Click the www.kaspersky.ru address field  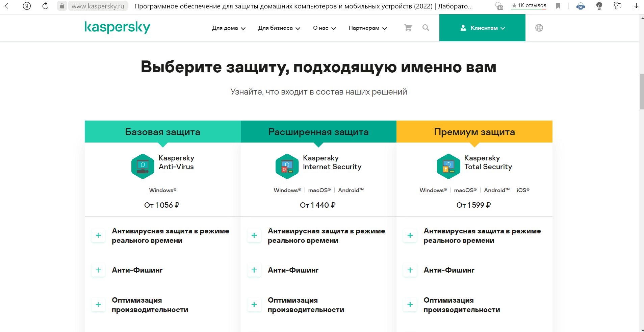point(98,6)
